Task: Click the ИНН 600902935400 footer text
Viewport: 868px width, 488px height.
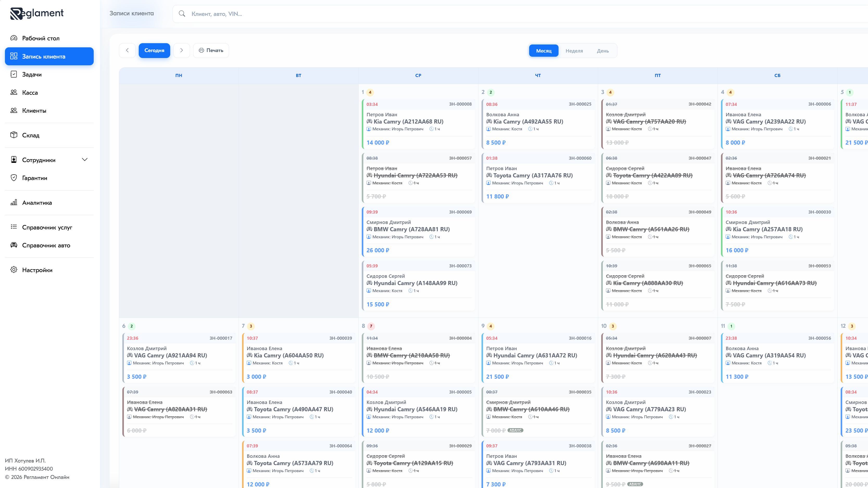Action: coord(29,469)
